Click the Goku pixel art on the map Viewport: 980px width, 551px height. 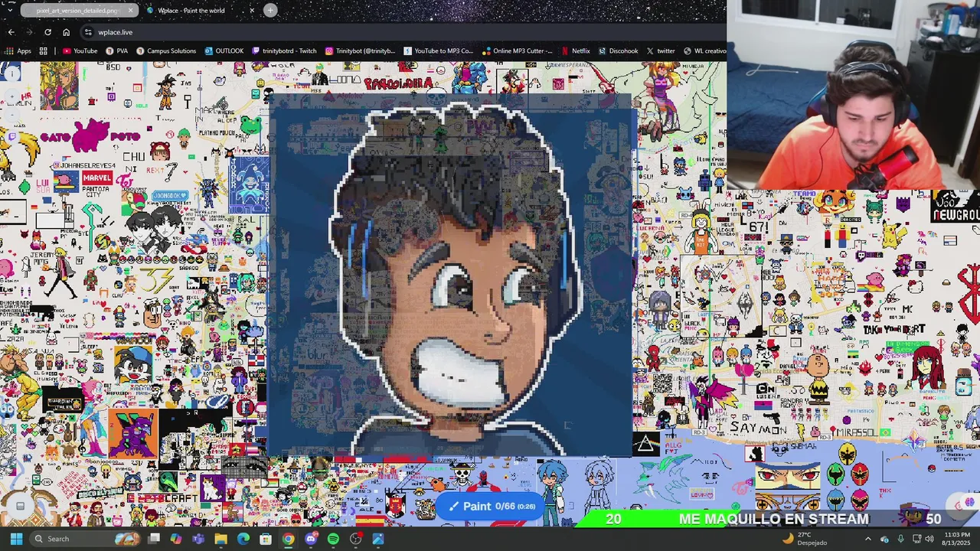(166, 92)
